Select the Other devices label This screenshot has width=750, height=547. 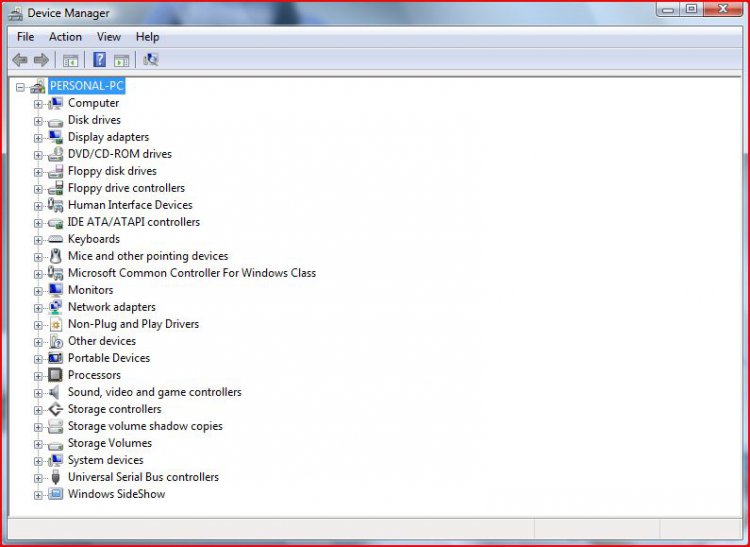coord(102,341)
